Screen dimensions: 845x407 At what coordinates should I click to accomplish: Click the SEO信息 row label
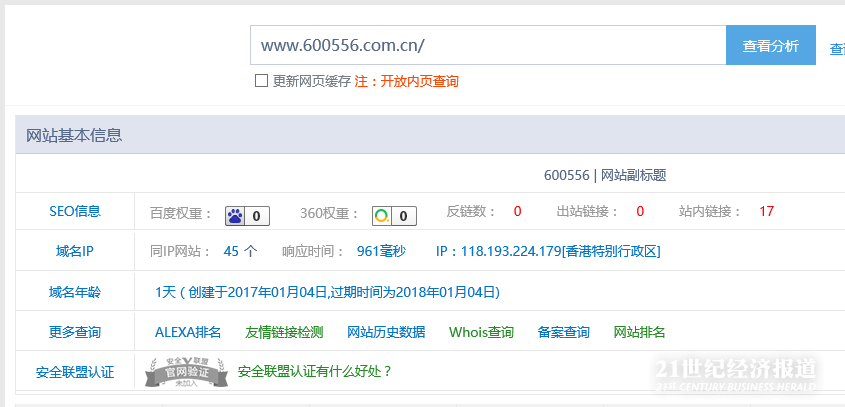[75, 211]
